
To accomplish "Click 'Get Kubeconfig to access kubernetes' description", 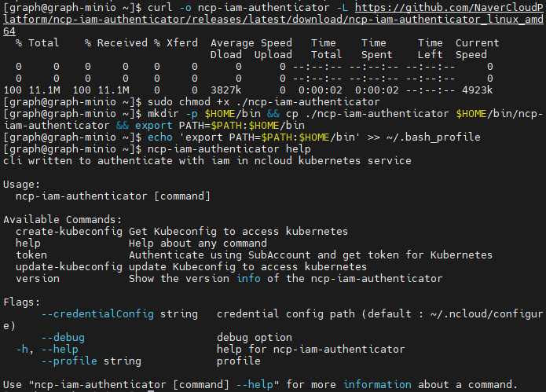I will 238,232.
